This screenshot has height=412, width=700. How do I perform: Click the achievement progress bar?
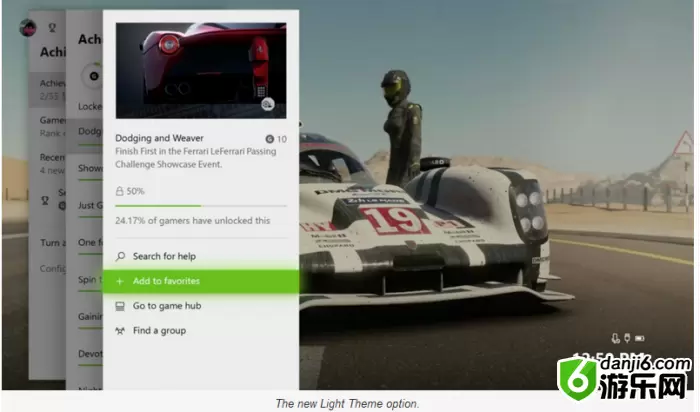pos(201,206)
